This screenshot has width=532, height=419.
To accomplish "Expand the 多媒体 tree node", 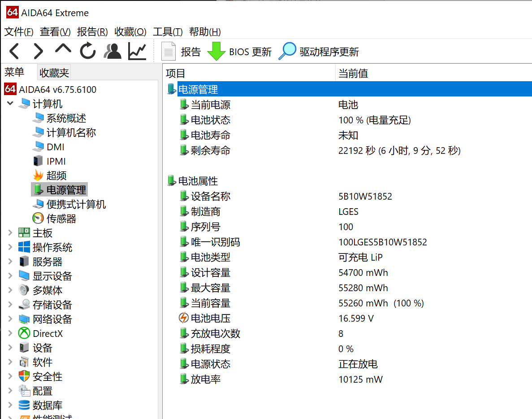I will pyautogui.click(x=10, y=290).
